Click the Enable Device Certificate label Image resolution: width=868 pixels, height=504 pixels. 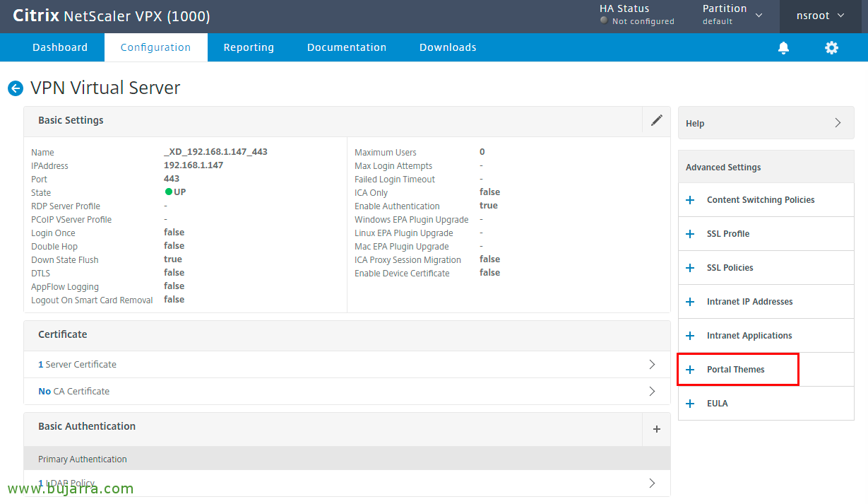click(402, 274)
